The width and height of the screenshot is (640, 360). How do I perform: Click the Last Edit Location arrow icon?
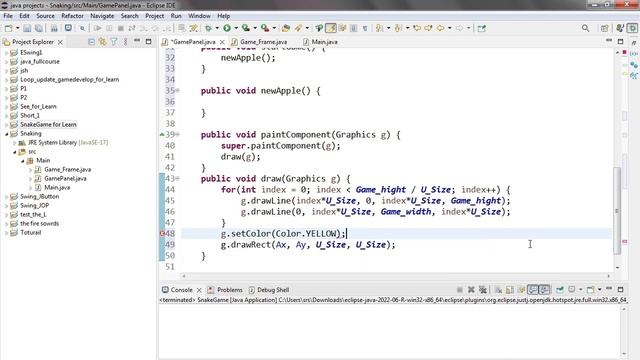click(x=417, y=28)
